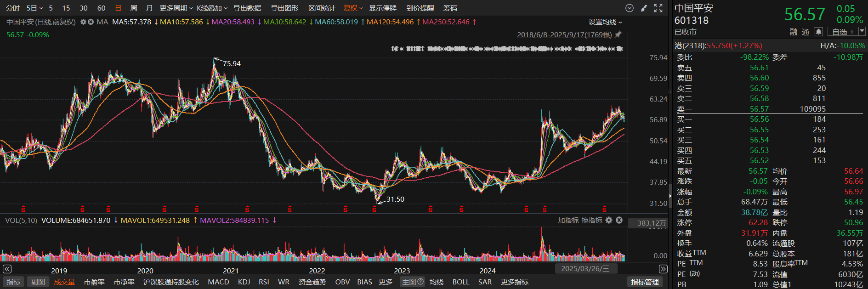Open 到价提醒 price alert
The height and width of the screenshot is (289, 868).
click(x=420, y=8)
